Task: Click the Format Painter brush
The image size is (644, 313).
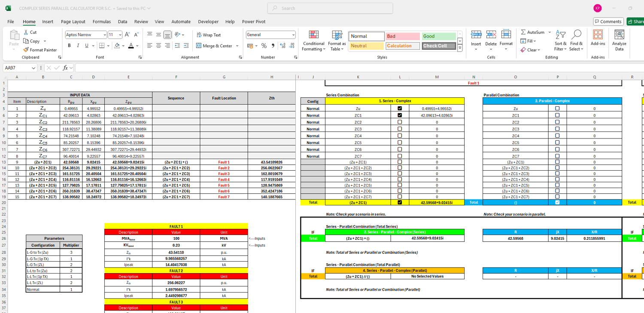Action: point(26,50)
